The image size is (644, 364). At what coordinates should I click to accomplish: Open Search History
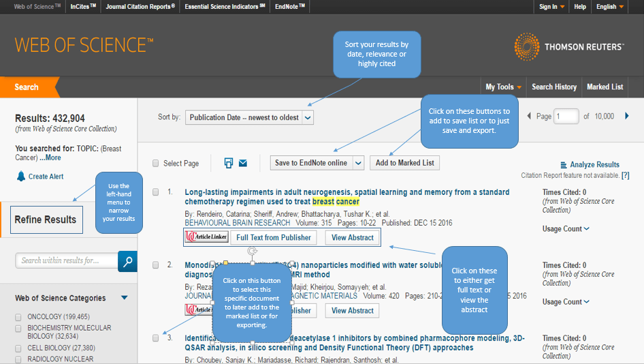tap(554, 87)
